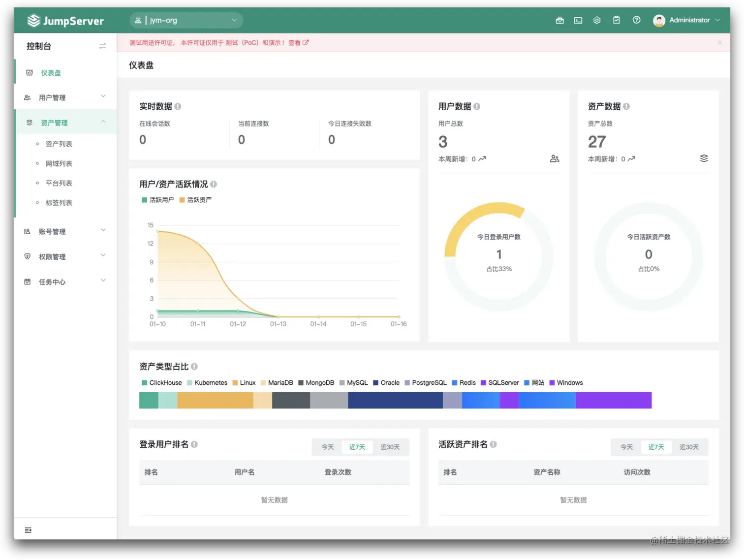The width and height of the screenshot is (744, 560).
Task: Switch view using the console swap arrows icon
Action: (x=103, y=46)
